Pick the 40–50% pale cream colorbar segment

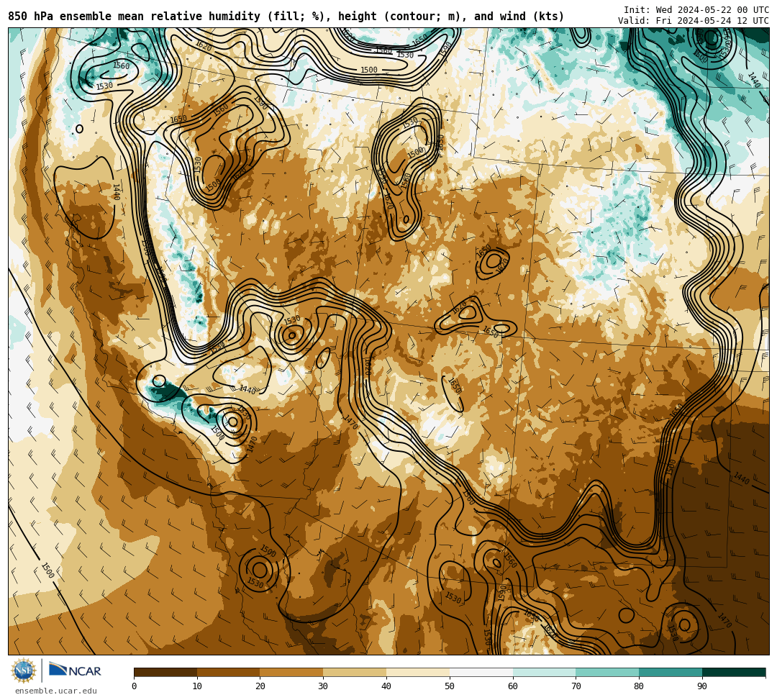[x=418, y=672]
